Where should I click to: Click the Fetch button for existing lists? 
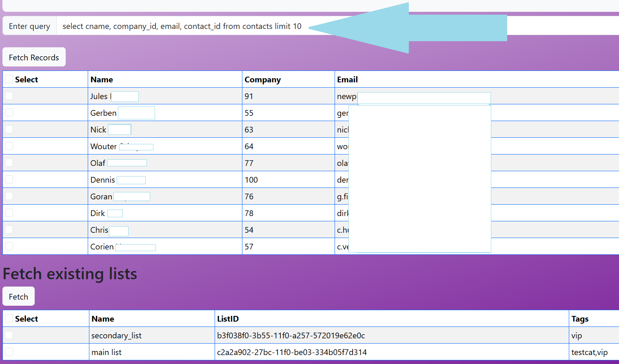pos(18,297)
